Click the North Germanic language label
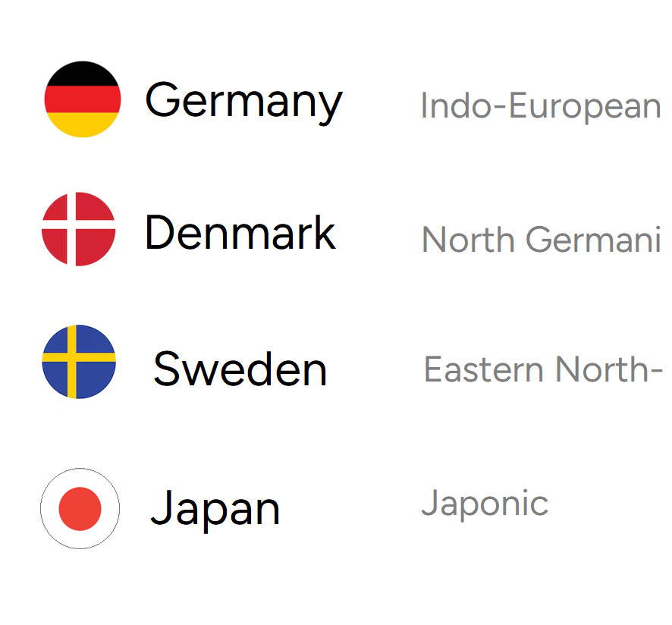Screen dimensions: 672x625 (x=542, y=240)
